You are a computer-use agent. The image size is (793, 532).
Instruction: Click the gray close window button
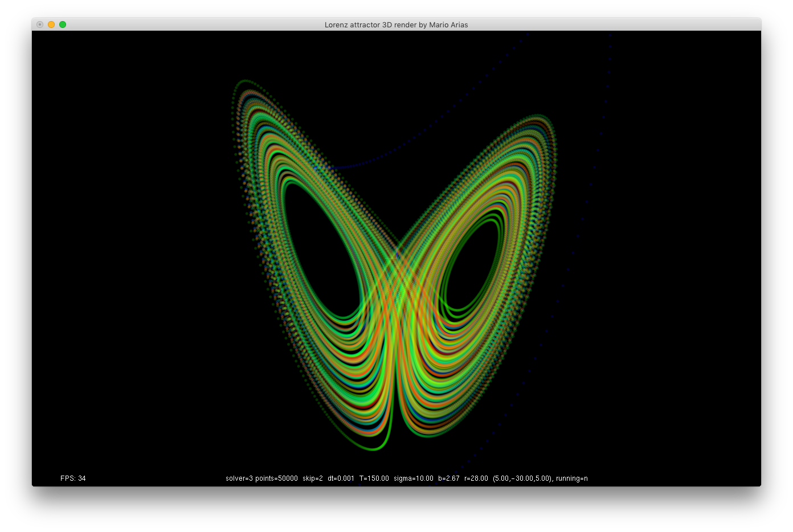[x=40, y=24]
